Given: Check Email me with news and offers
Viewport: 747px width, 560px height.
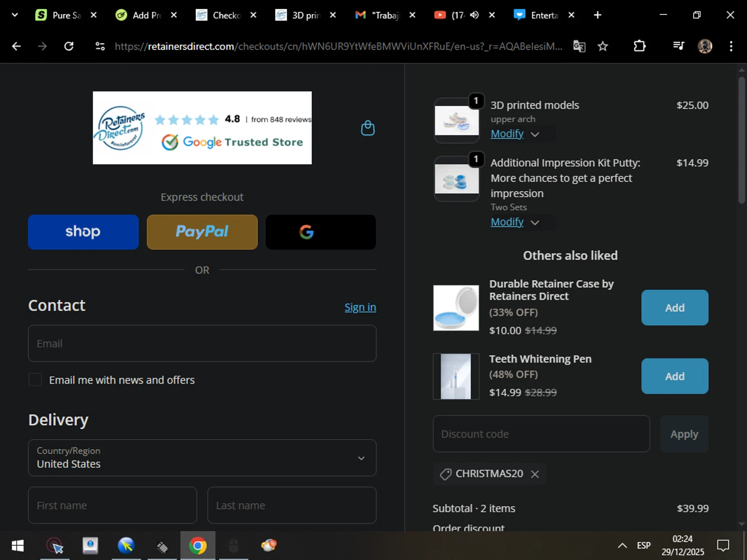Looking at the screenshot, I should click(x=35, y=380).
